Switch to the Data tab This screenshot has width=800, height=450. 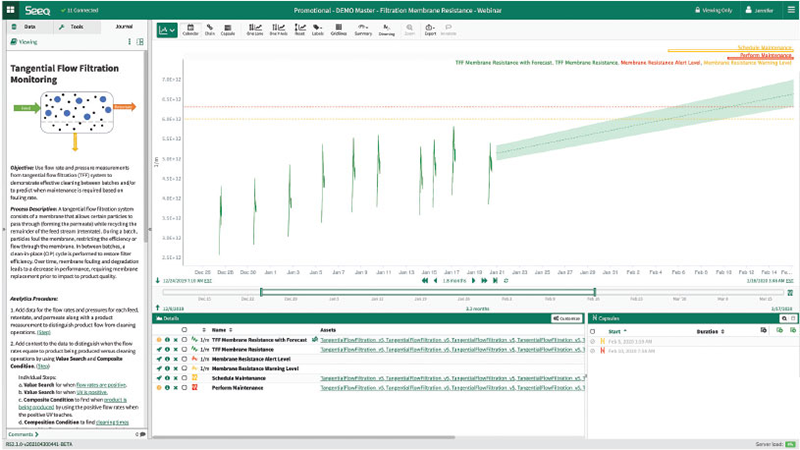[27, 27]
